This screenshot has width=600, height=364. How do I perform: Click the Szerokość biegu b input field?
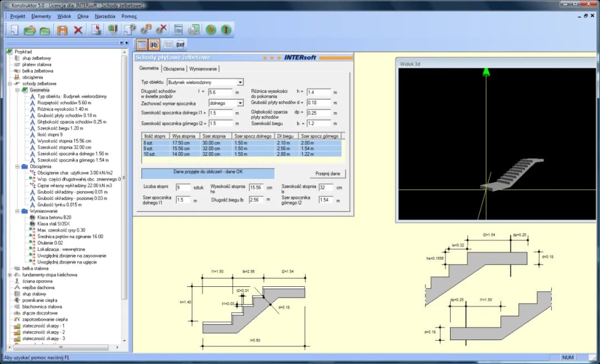click(x=319, y=123)
